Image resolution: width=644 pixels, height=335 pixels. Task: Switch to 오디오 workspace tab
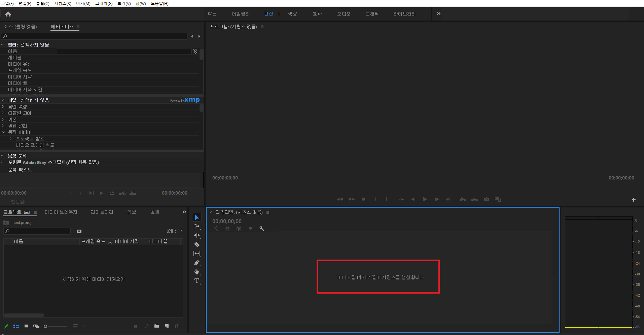coord(344,14)
